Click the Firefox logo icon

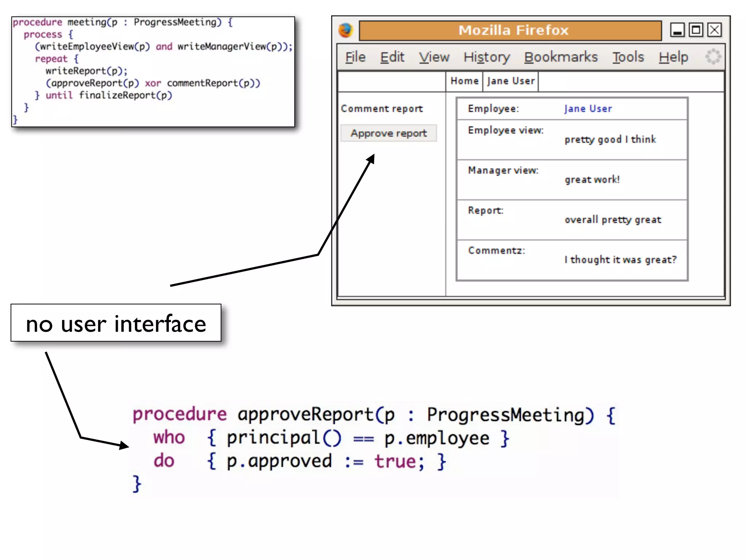point(345,30)
